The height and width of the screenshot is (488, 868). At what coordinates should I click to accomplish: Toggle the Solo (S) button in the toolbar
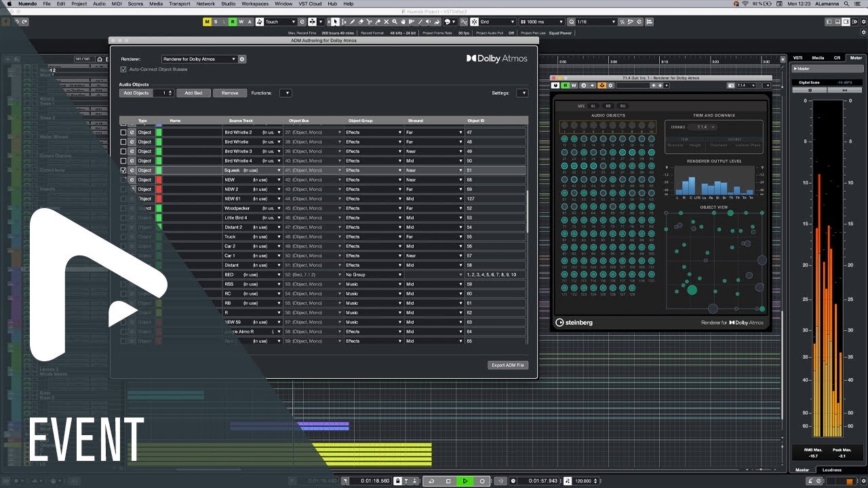click(216, 22)
